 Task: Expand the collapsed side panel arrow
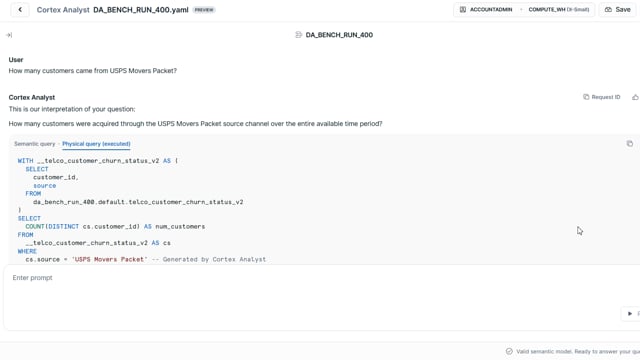pyautogui.click(x=9, y=35)
